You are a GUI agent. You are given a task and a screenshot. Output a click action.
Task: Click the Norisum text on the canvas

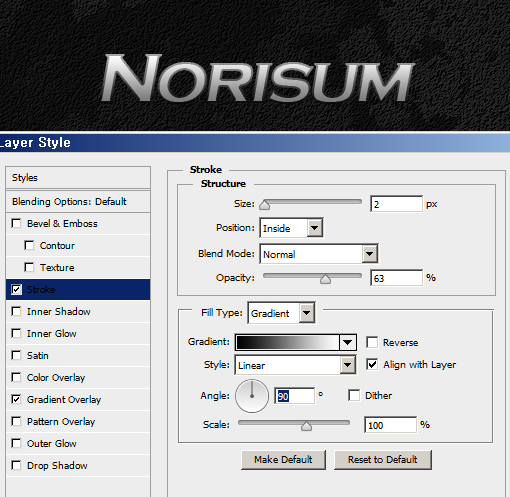[x=258, y=78]
